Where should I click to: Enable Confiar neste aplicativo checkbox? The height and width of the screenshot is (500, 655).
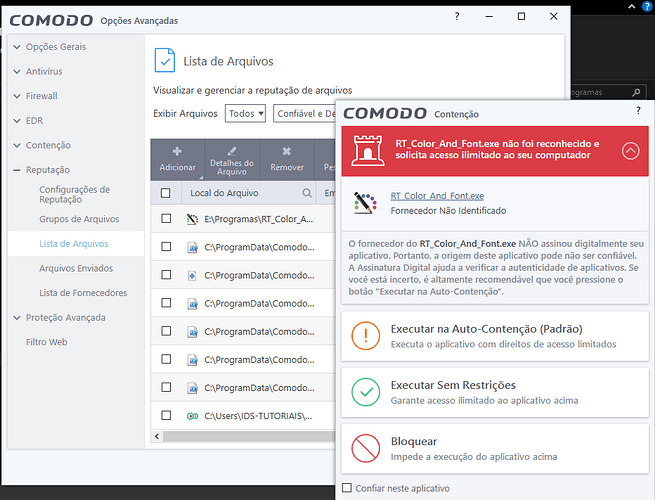point(347,487)
